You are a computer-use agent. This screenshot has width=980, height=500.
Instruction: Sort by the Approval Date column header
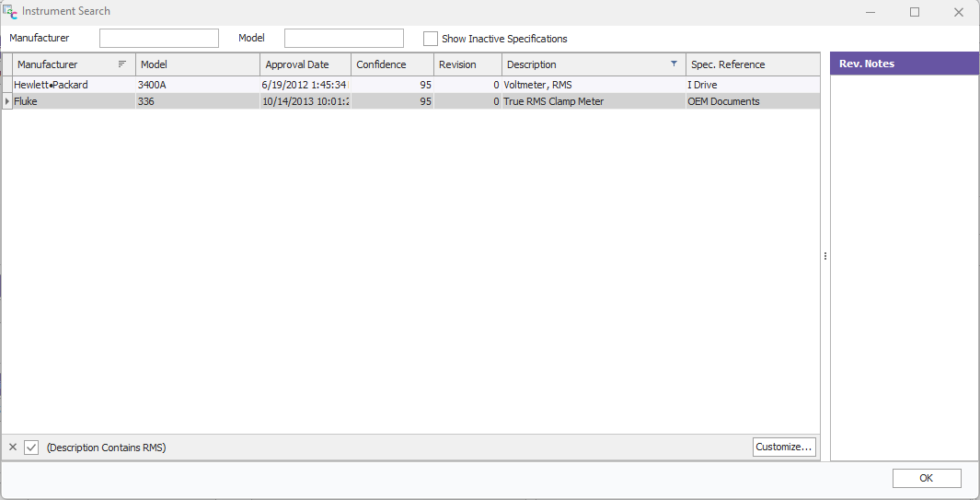point(306,64)
